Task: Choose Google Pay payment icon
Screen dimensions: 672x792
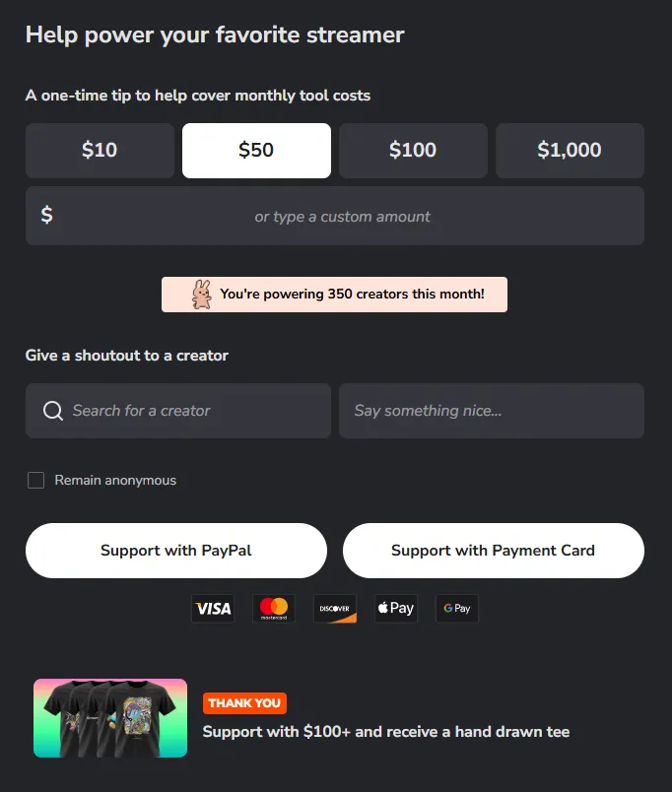Action: pyautogui.click(x=456, y=608)
